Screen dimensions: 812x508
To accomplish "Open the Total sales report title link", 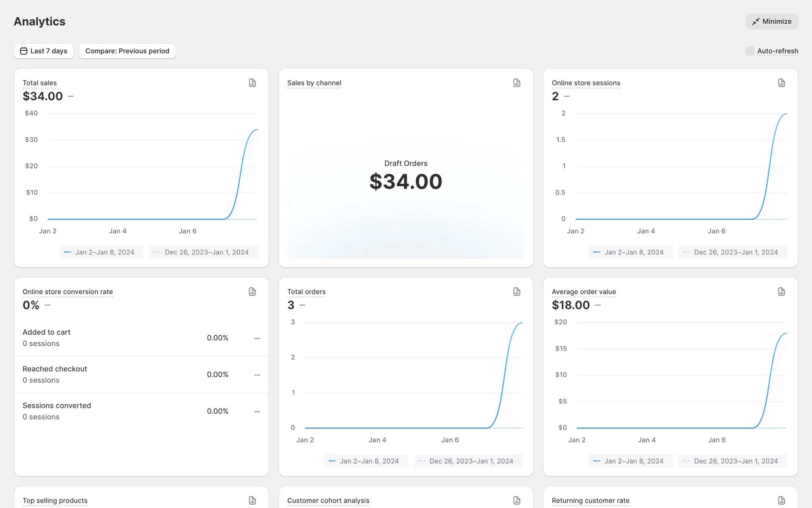I will tap(39, 83).
